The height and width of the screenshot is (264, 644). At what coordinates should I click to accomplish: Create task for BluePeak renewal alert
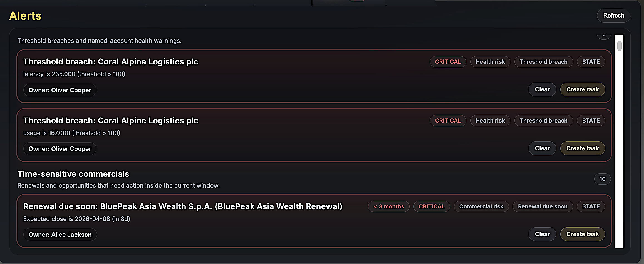(x=582, y=234)
